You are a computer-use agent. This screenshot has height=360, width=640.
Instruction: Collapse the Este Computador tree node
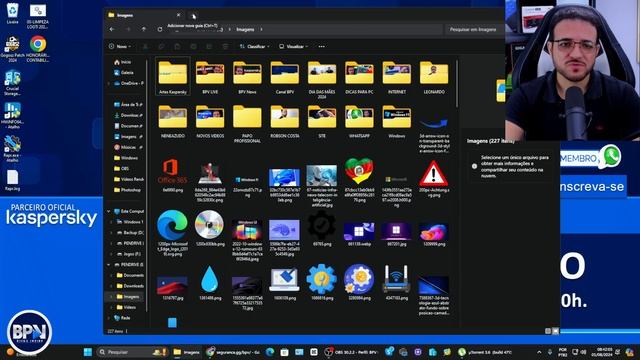tap(109, 211)
